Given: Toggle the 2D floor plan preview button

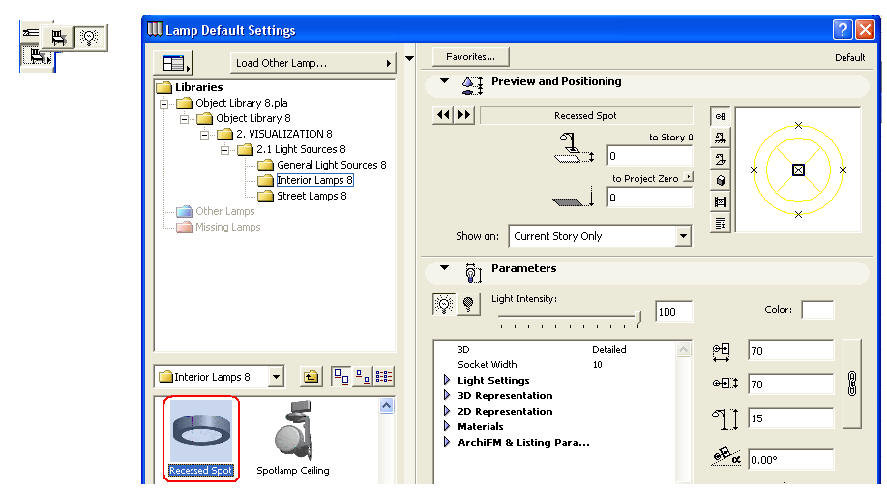Looking at the screenshot, I should [x=718, y=115].
